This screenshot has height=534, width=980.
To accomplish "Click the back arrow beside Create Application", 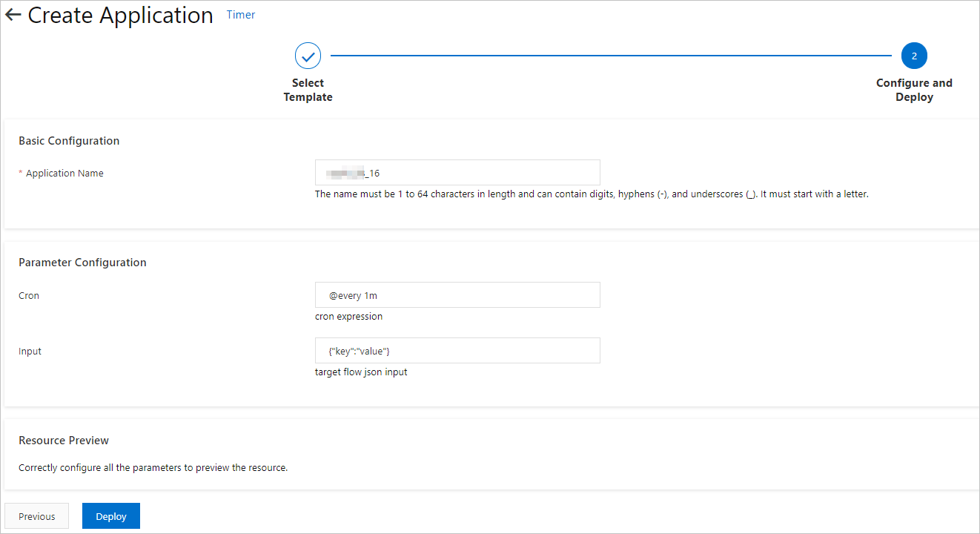I will pyautogui.click(x=13, y=14).
